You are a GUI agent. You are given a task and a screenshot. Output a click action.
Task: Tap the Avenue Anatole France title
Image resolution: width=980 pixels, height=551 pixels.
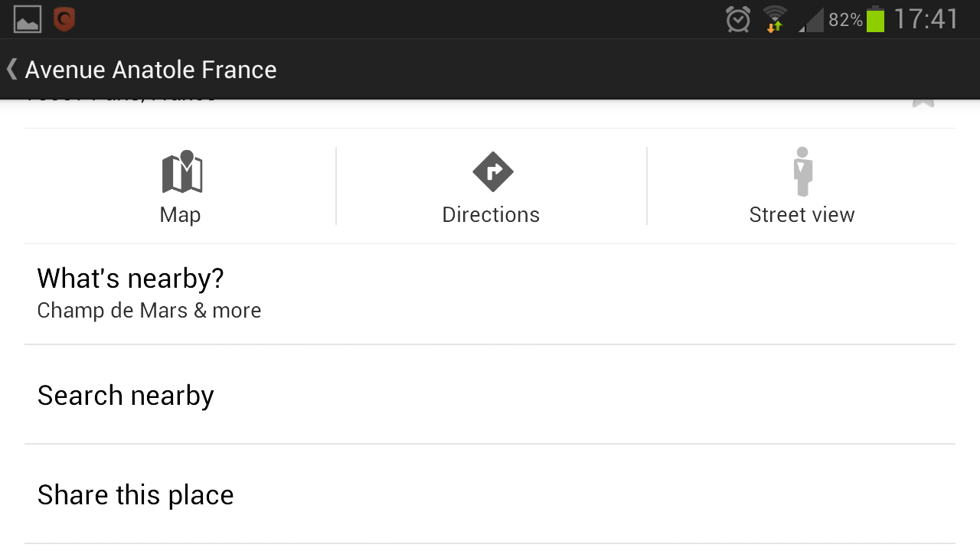pyautogui.click(x=151, y=70)
